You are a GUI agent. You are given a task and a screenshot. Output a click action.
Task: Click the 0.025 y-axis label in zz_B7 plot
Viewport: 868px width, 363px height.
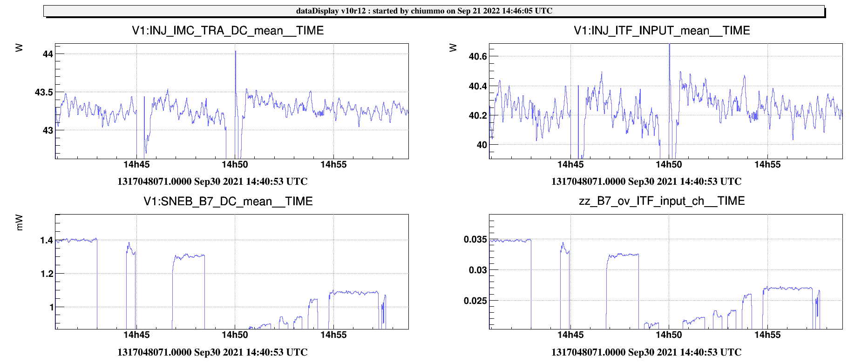pyautogui.click(x=475, y=301)
